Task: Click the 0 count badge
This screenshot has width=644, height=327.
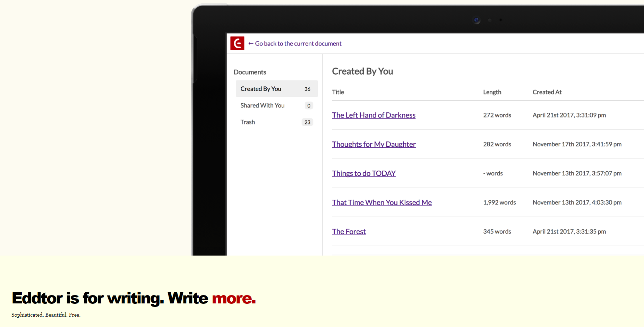Action: pyautogui.click(x=309, y=106)
